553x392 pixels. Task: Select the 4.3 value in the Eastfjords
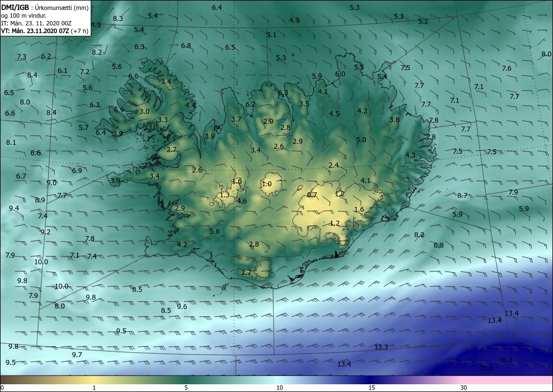pyautogui.click(x=410, y=155)
